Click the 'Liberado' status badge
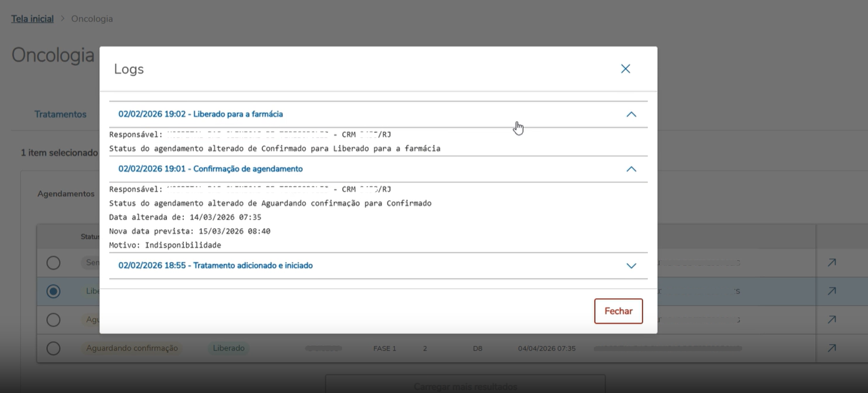 229,348
